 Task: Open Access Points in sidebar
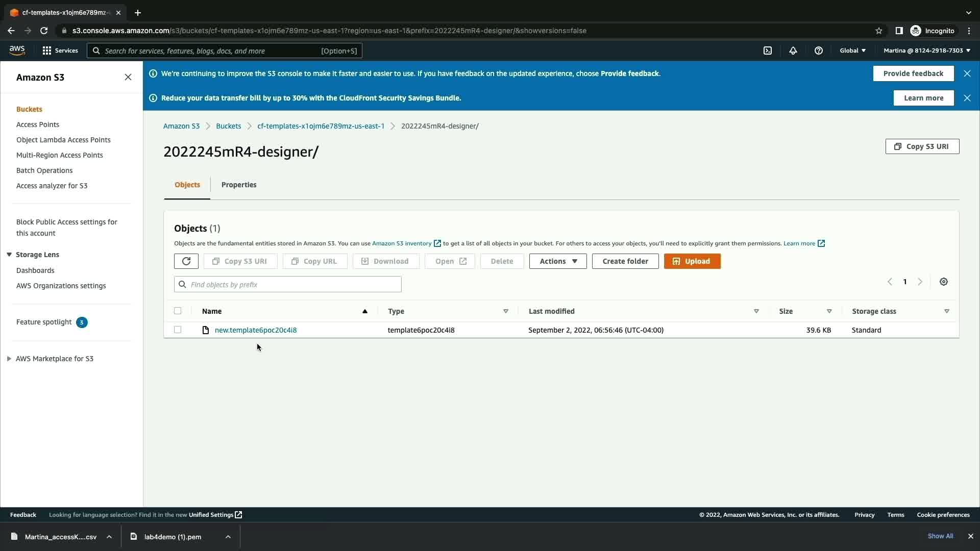(38, 124)
